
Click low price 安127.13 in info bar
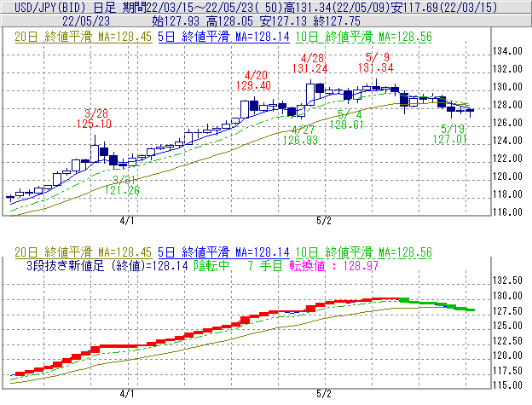[x=283, y=21]
